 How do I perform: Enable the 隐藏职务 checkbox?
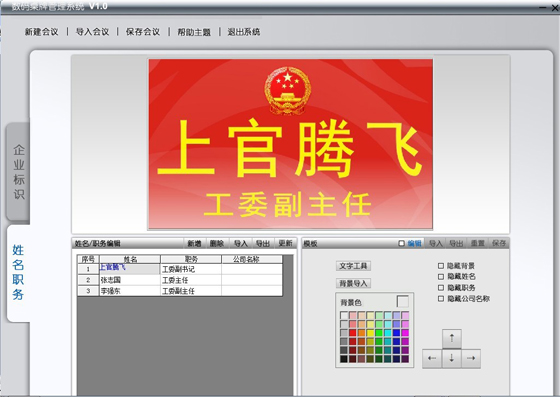(x=441, y=288)
